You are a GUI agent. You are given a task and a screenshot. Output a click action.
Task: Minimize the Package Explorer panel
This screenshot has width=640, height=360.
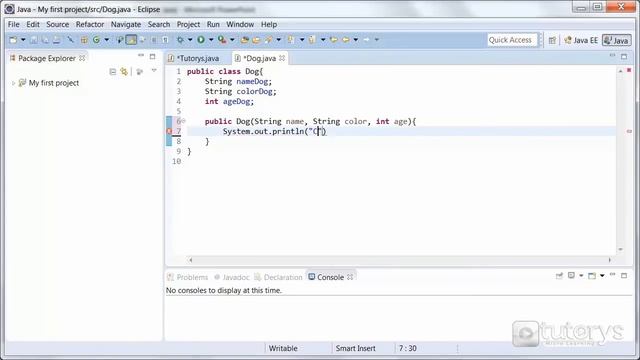[141, 56]
